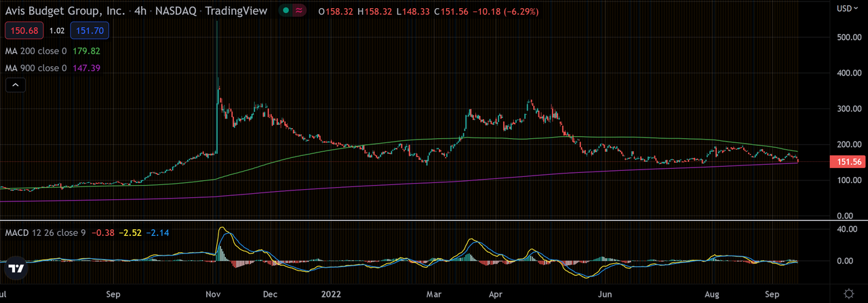Click the MA 200 value 179.82

point(86,50)
